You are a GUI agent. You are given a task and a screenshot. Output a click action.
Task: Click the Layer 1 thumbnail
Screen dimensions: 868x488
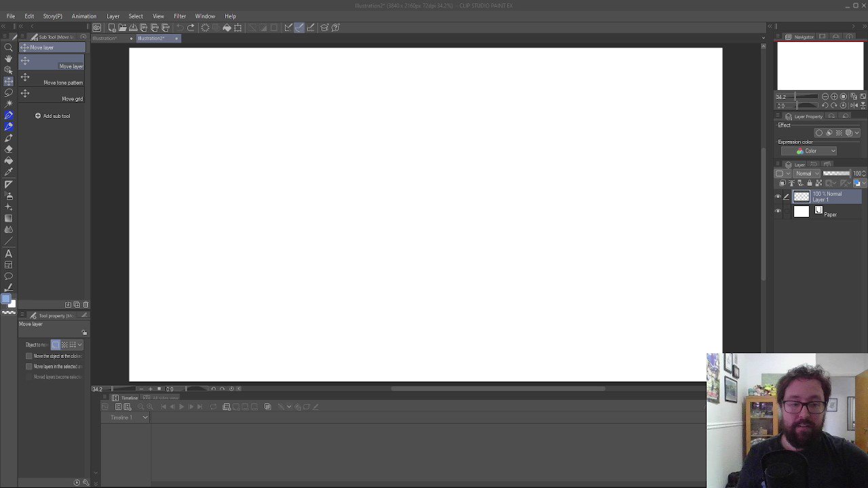tap(802, 197)
